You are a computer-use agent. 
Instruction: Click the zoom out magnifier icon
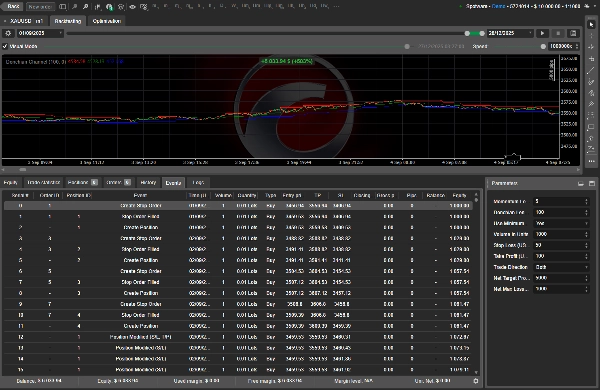pyautogui.click(x=75, y=7)
